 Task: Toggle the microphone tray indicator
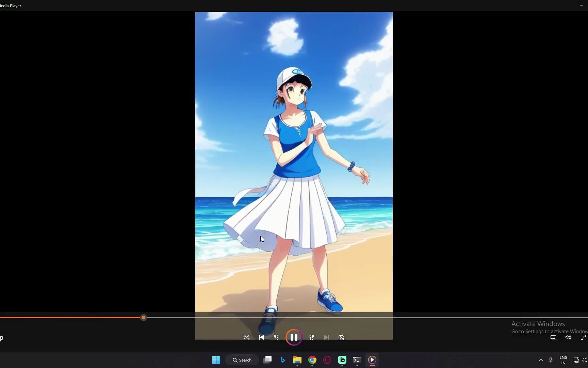click(x=551, y=359)
